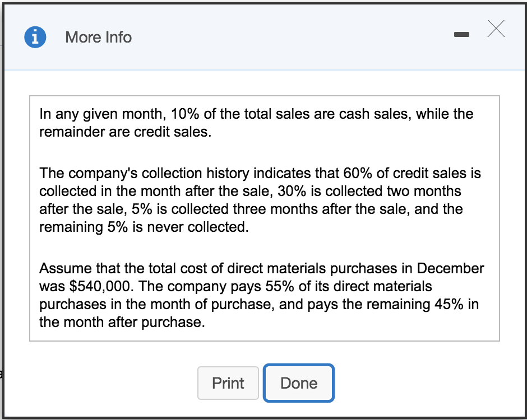Click the 55% direct materials figure
Screen dimensions: 527x420
280,286
